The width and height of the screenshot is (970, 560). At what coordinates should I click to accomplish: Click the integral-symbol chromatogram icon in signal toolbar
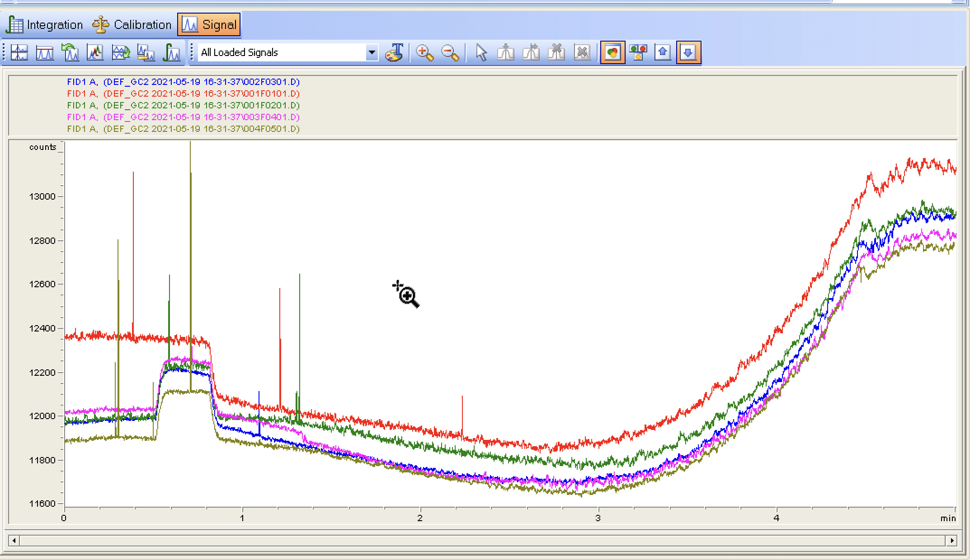pyautogui.click(x=171, y=52)
